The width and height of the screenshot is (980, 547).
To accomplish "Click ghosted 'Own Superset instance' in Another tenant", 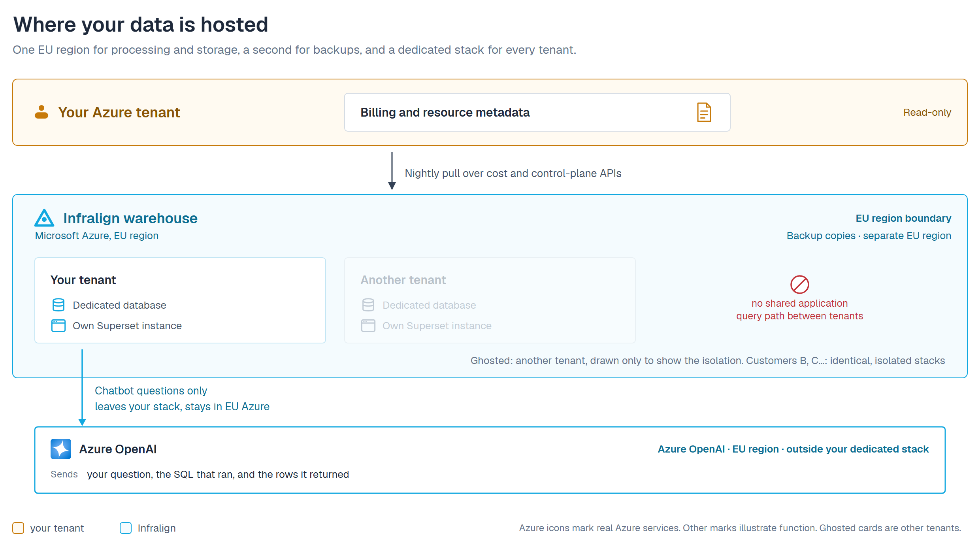I will point(437,326).
